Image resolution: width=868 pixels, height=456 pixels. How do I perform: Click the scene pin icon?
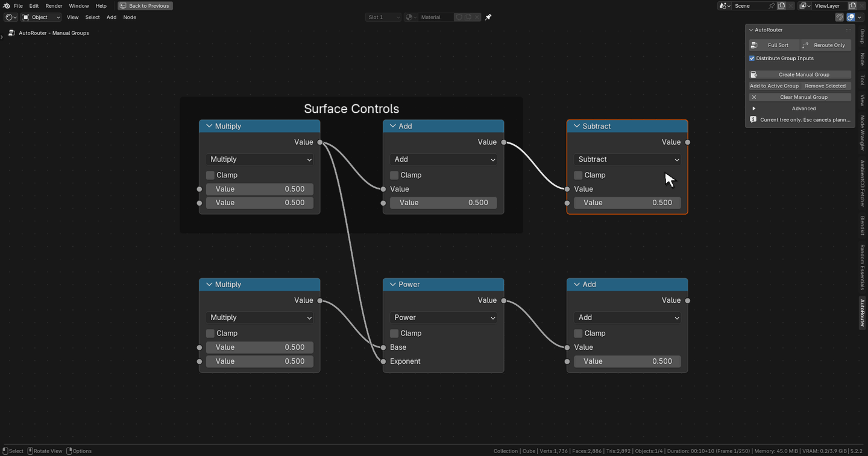point(771,5)
